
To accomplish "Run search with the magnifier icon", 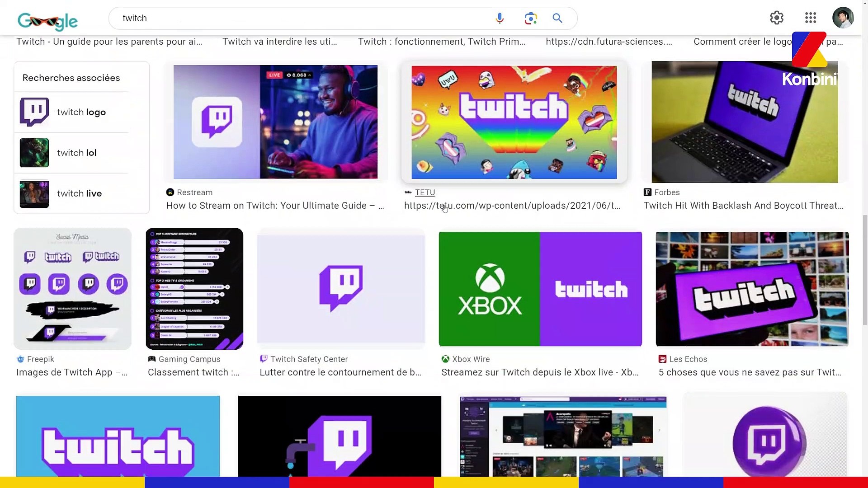I will click(x=557, y=18).
